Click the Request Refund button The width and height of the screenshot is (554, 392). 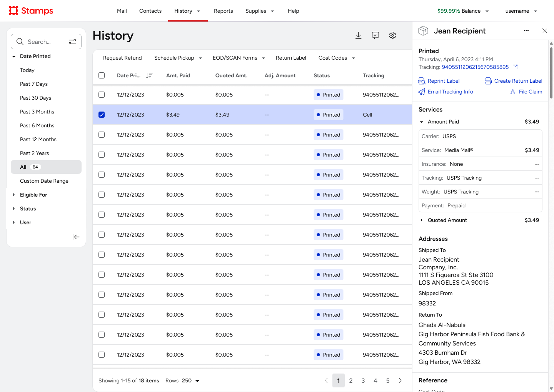pos(122,58)
